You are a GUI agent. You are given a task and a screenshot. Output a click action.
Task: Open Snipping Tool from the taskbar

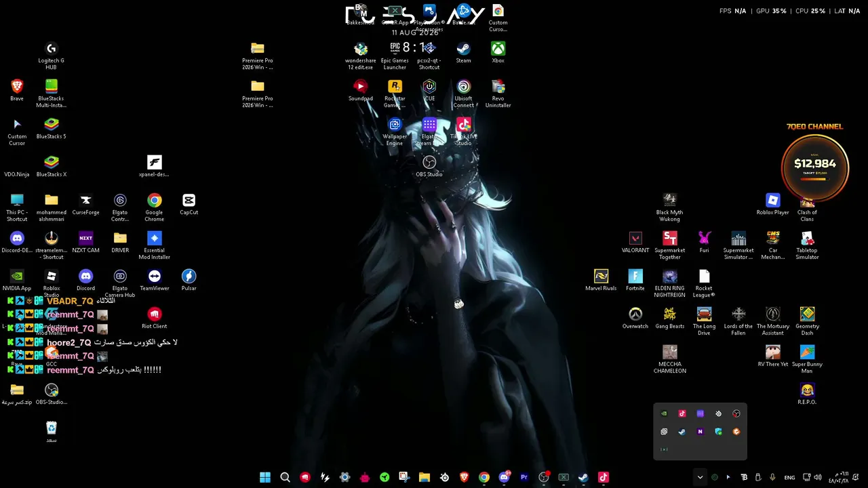tap(404, 477)
